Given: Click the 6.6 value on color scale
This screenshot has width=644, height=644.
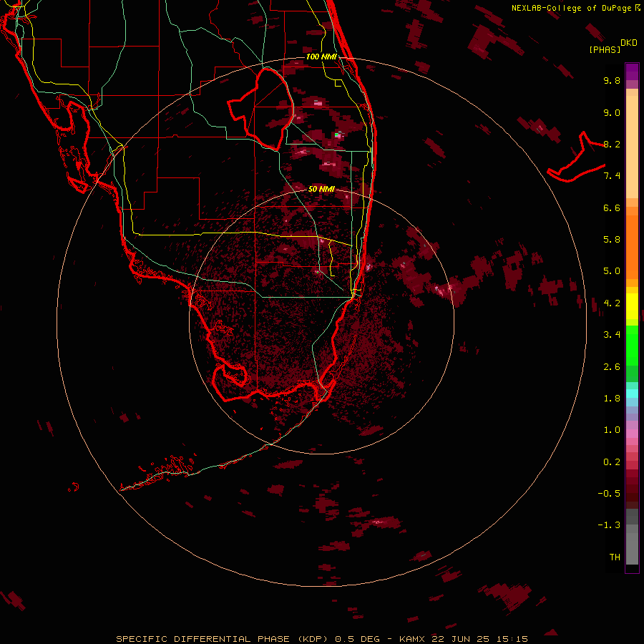Looking at the screenshot, I should click(612, 208).
